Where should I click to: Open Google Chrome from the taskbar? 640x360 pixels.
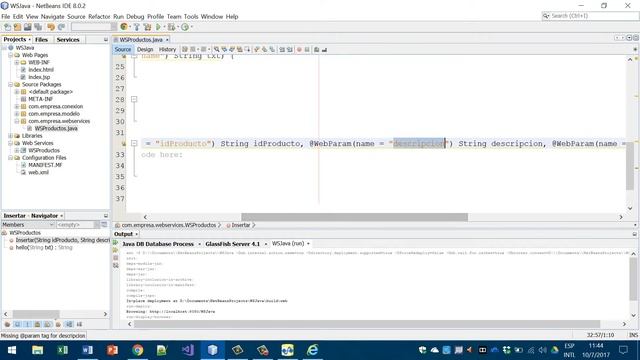click(138, 350)
